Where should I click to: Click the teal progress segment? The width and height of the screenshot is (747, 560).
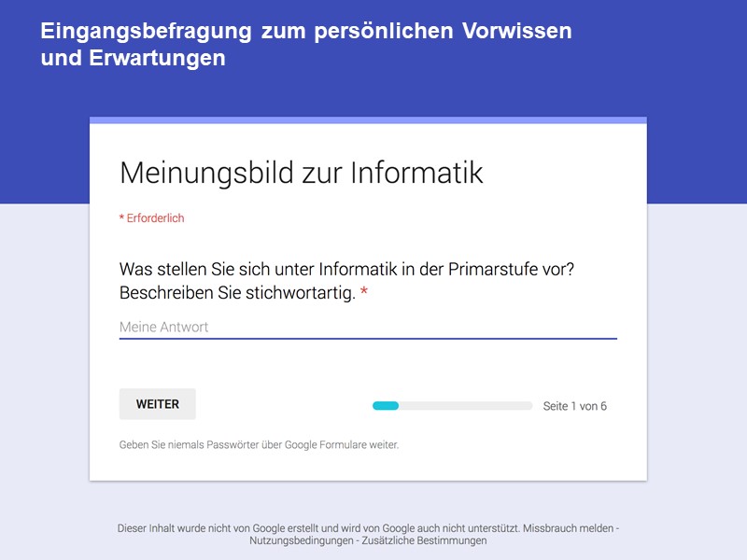pyautogui.click(x=385, y=405)
